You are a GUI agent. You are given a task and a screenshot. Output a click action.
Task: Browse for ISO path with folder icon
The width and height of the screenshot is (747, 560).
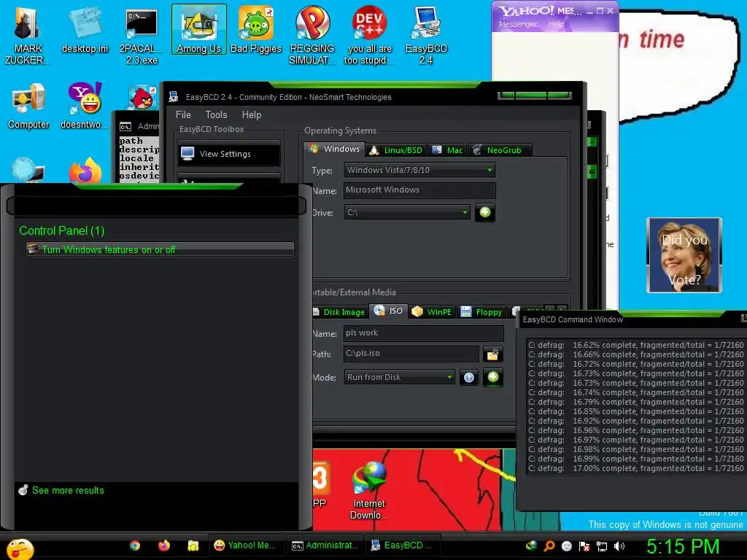click(492, 354)
